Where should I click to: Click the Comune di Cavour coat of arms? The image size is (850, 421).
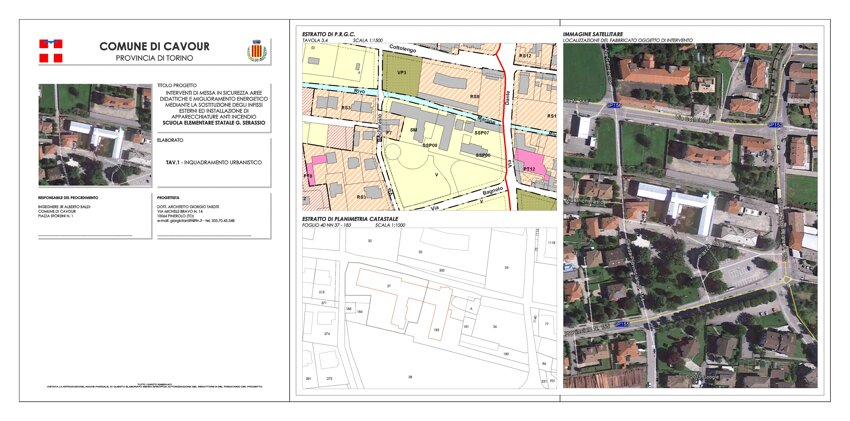tap(257, 52)
